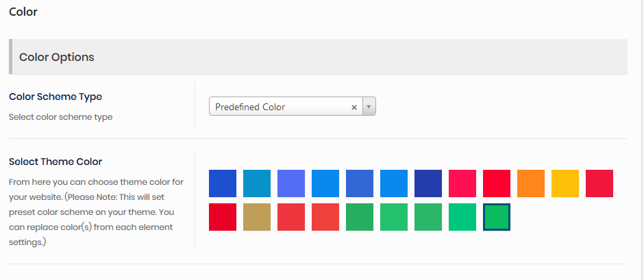This screenshot has width=644, height=280.
Task: Pick the pure red swatch left of orange
Action: (x=497, y=183)
